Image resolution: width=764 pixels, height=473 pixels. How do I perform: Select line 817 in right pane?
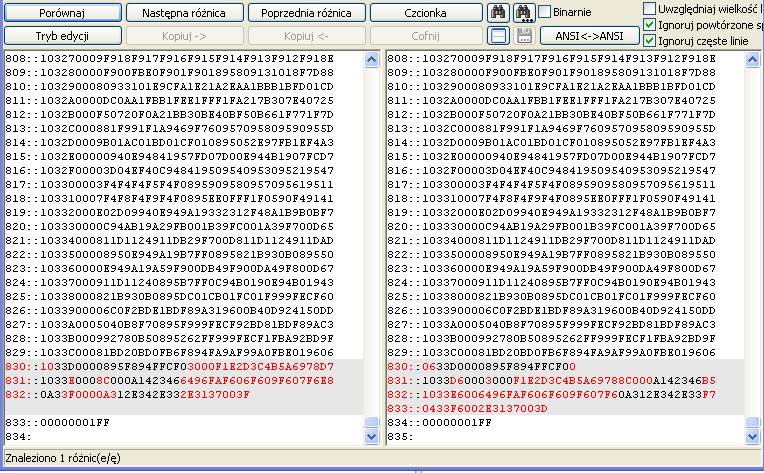(552, 185)
